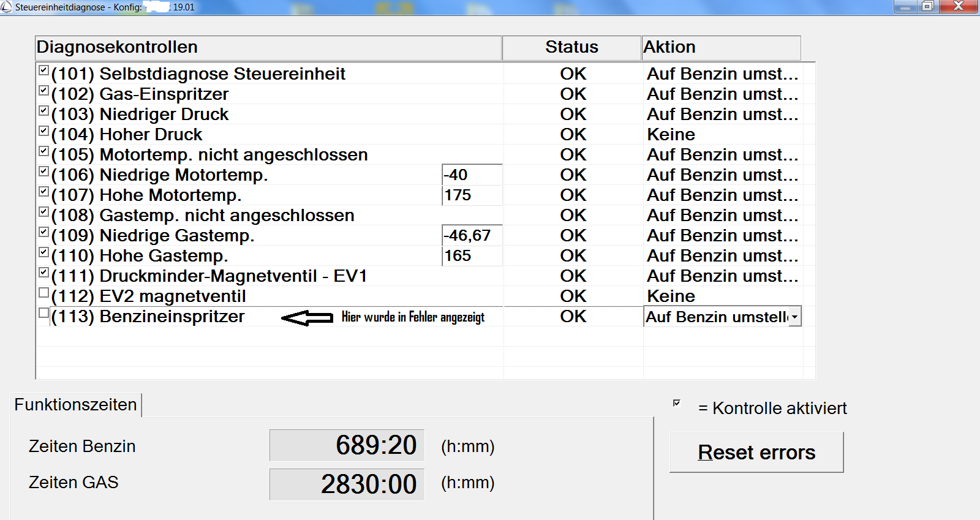The height and width of the screenshot is (520, 980).
Task: Toggle checkbox for (101) Selbstdiagnose Steuereinheit
Action: pyautogui.click(x=43, y=70)
